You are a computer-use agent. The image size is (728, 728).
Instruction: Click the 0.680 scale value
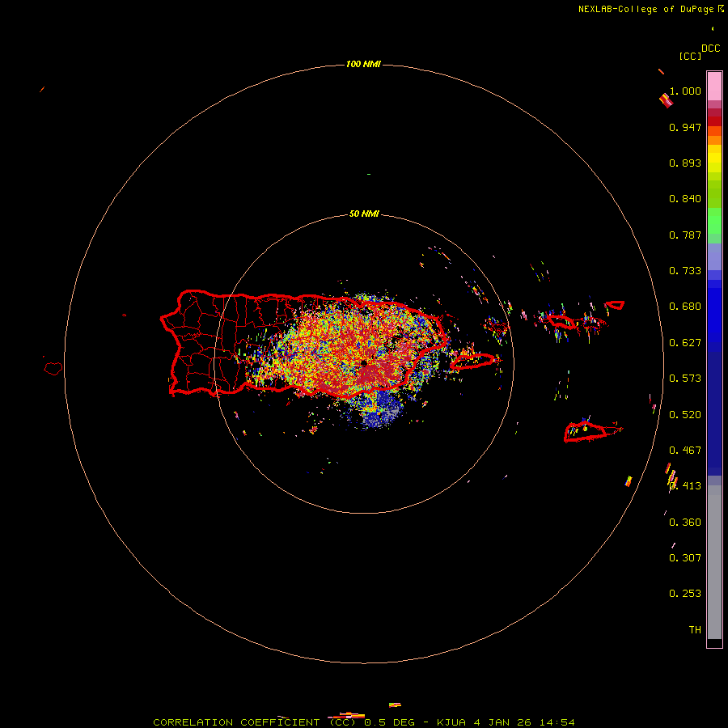coord(685,307)
